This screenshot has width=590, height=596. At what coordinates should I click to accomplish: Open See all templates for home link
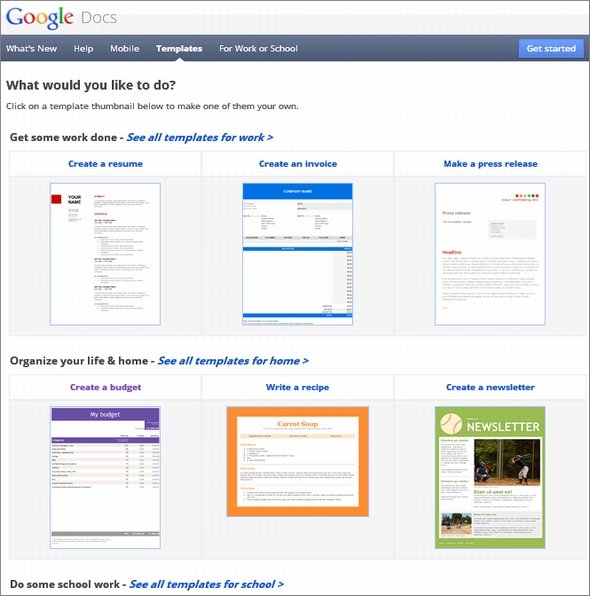click(233, 361)
